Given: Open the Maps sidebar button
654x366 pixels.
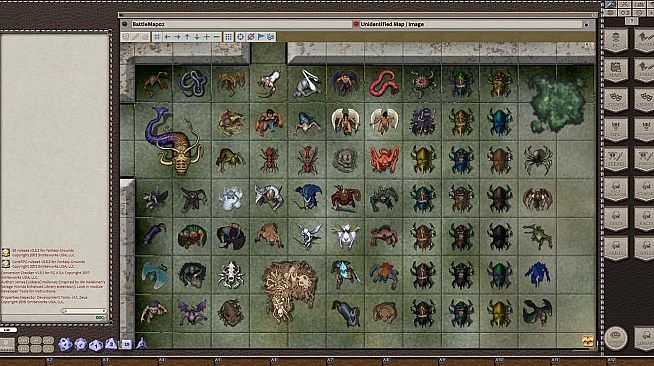Looking at the screenshot, I should pos(616,70).
